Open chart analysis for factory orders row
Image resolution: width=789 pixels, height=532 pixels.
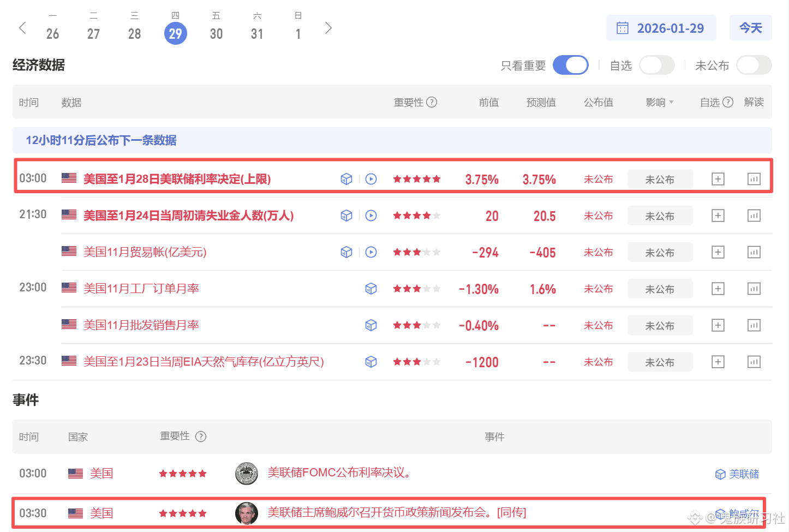pos(754,289)
